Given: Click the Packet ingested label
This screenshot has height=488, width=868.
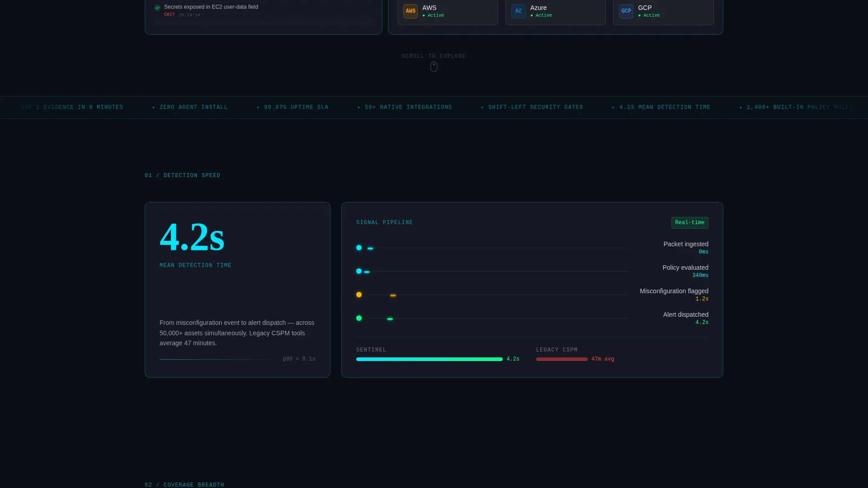Looking at the screenshot, I should (x=686, y=244).
